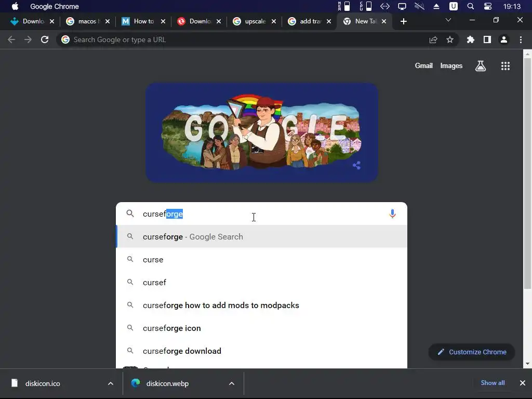The width and height of the screenshot is (532, 399).
Task: Open Spotlight search in the menu bar
Action: [x=471, y=6]
